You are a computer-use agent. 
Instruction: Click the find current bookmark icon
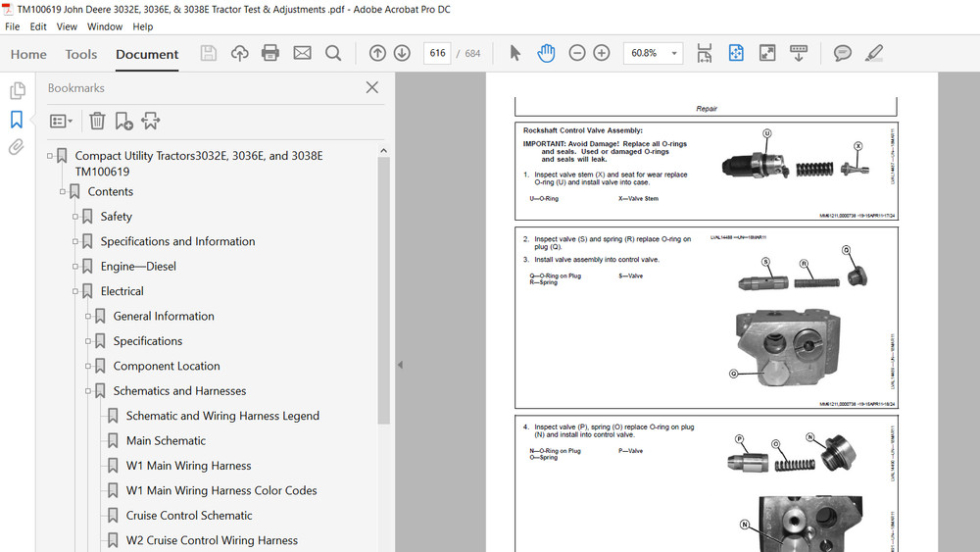pyautogui.click(x=150, y=121)
